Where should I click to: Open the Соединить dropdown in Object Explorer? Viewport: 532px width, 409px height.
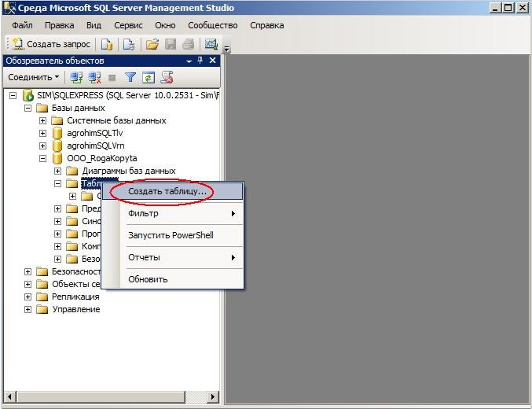tap(33, 77)
